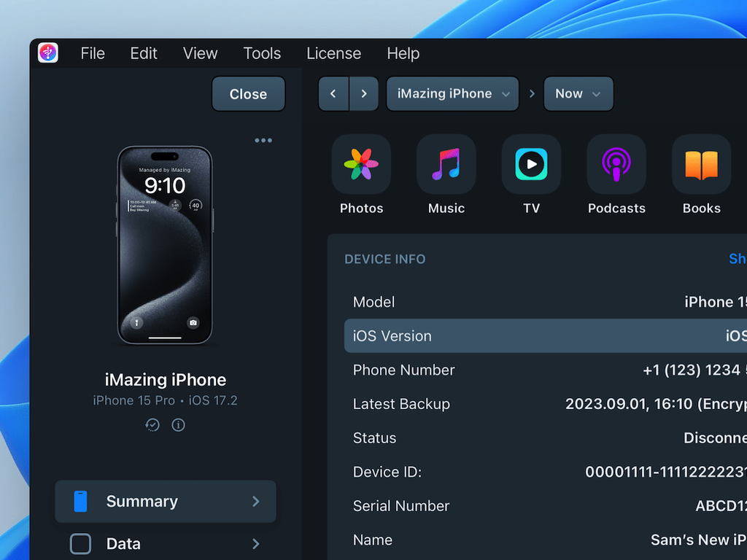Open the iMazing iPhone device dropdown
Image resolution: width=747 pixels, height=560 pixels.
tap(452, 93)
